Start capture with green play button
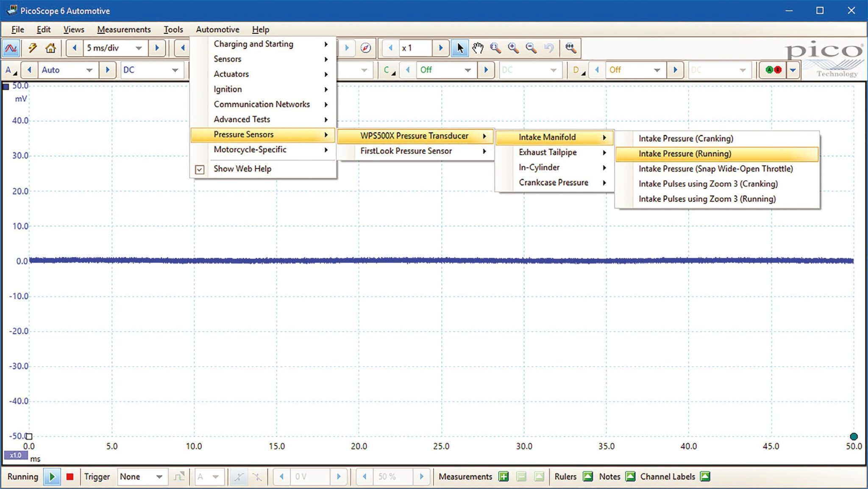Screen dimensions: 868x489 (x=52, y=477)
